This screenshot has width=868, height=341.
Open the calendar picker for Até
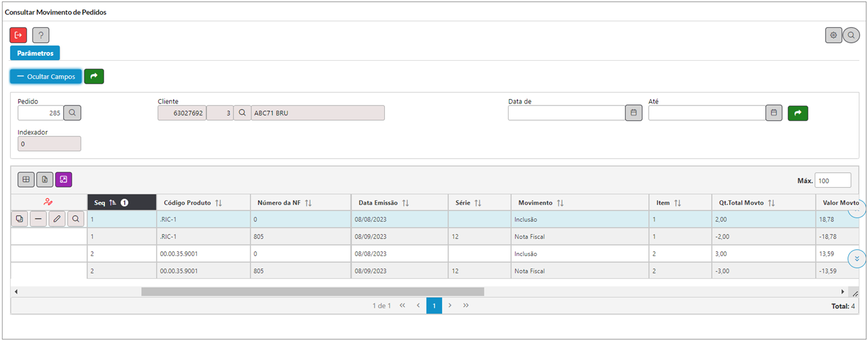(x=774, y=113)
